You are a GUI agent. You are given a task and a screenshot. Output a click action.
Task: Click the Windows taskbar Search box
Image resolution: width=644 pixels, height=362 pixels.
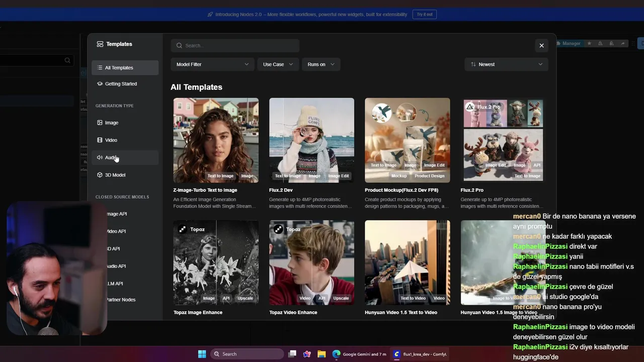coord(247,354)
